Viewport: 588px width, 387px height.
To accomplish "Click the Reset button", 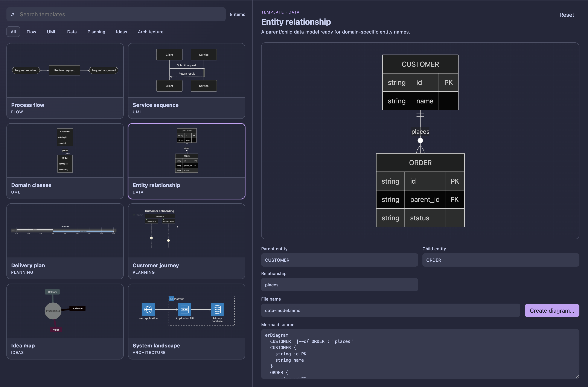I will [x=567, y=15].
